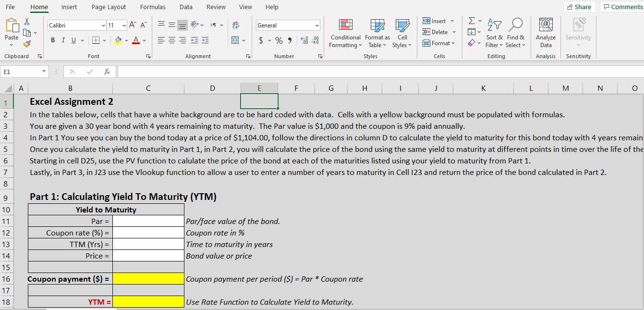Click the Wrap Text icon
This screenshot has width=644, height=310.
click(x=235, y=25)
